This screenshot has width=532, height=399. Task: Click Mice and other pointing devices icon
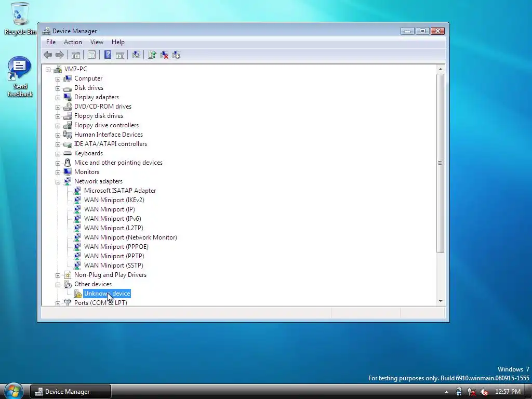point(68,163)
